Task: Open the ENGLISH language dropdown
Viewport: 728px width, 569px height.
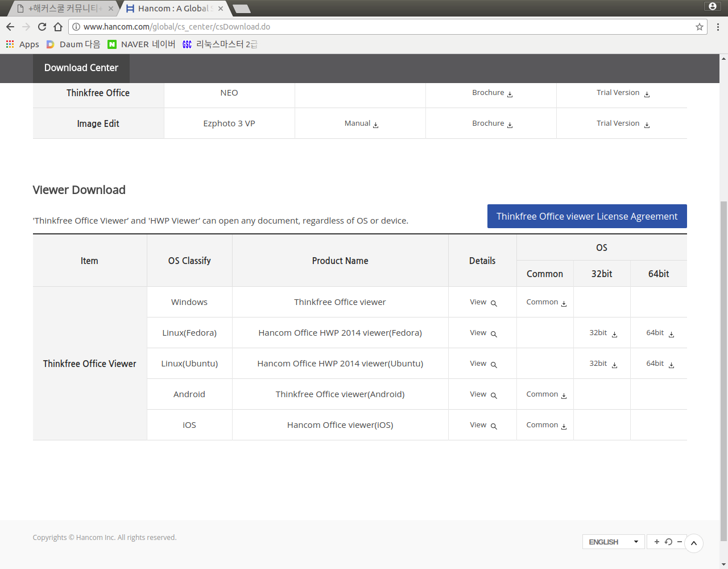Action: click(x=613, y=542)
